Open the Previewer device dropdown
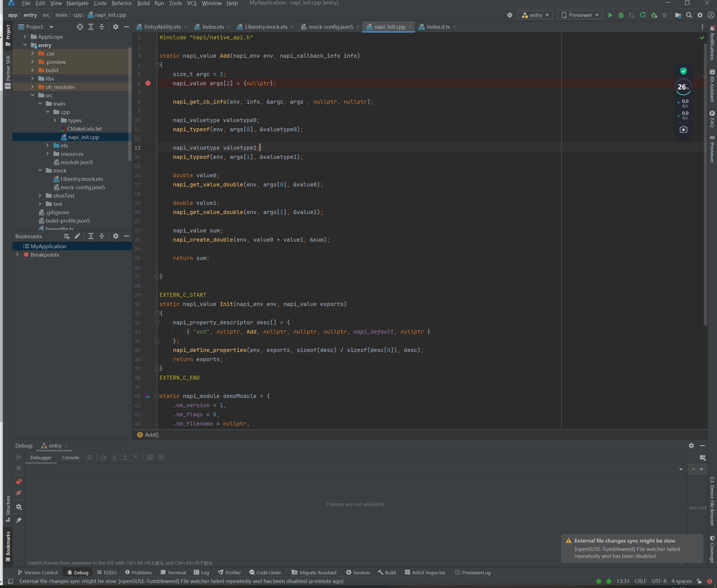This screenshot has height=588, width=717. pyautogui.click(x=580, y=15)
